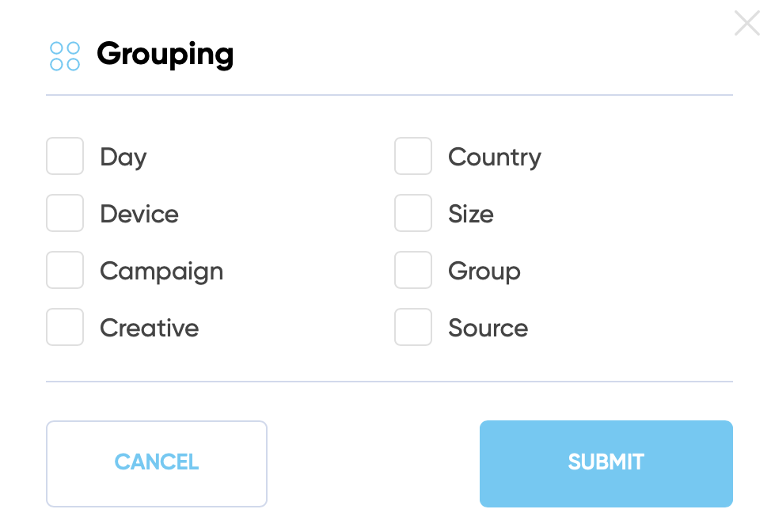Check the Source checkbox

click(x=413, y=327)
